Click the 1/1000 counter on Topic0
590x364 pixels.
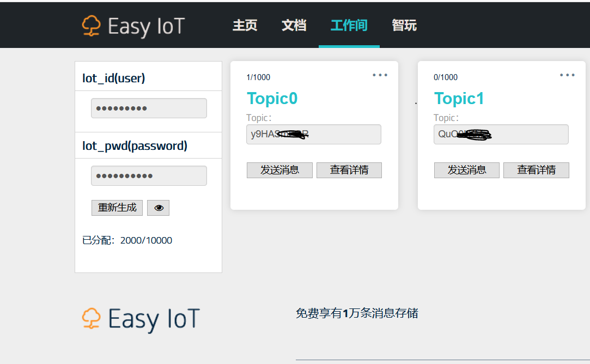(258, 77)
